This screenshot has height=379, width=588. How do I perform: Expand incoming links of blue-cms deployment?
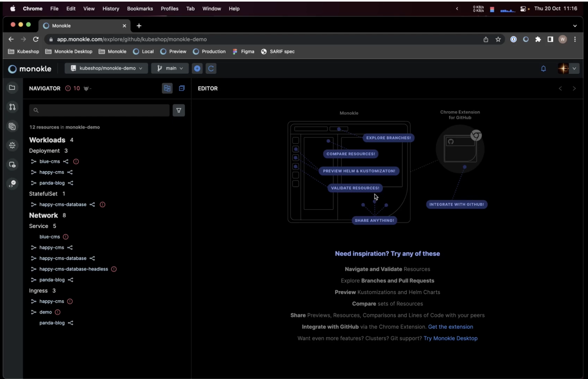pos(34,162)
